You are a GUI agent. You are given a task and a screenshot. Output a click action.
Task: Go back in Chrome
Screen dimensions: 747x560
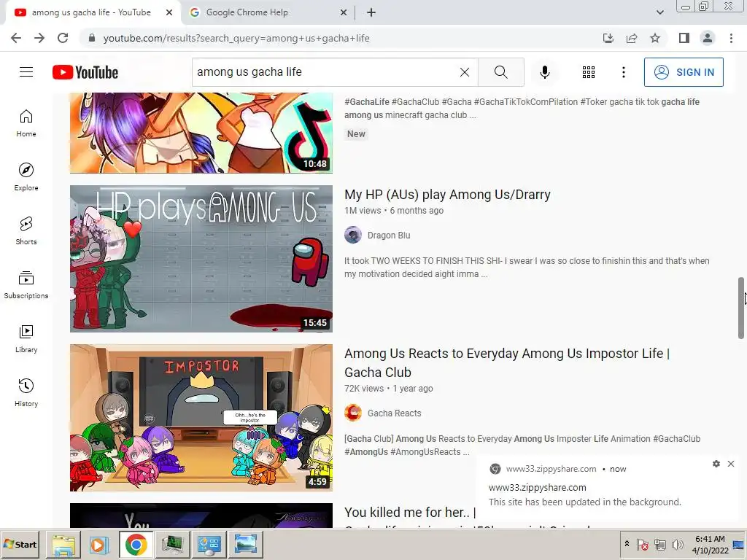[x=16, y=38]
